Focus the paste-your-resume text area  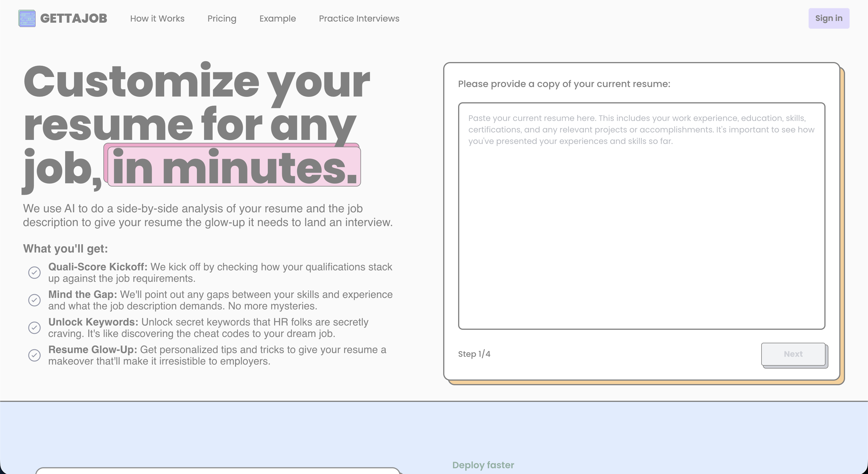pyautogui.click(x=642, y=216)
